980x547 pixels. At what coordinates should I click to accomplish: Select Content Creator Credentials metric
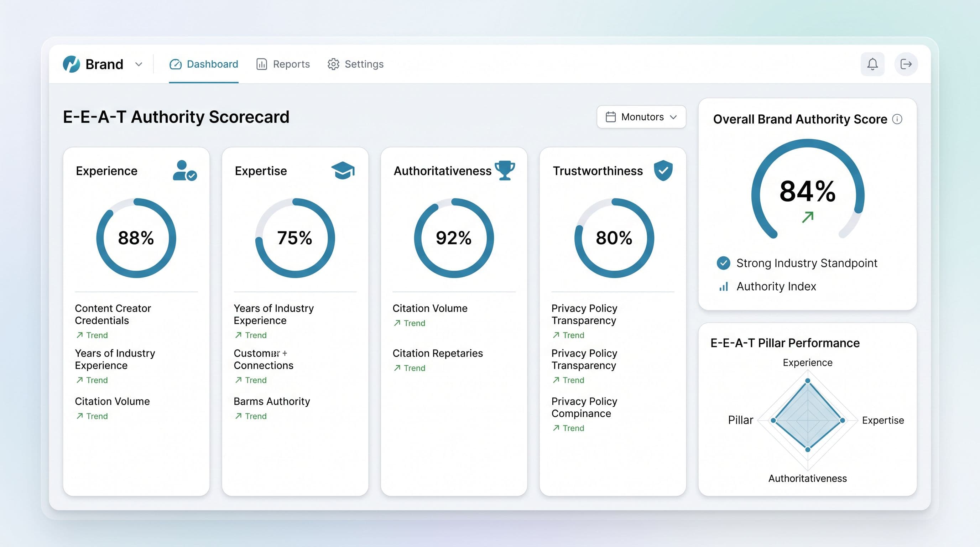coord(113,314)
